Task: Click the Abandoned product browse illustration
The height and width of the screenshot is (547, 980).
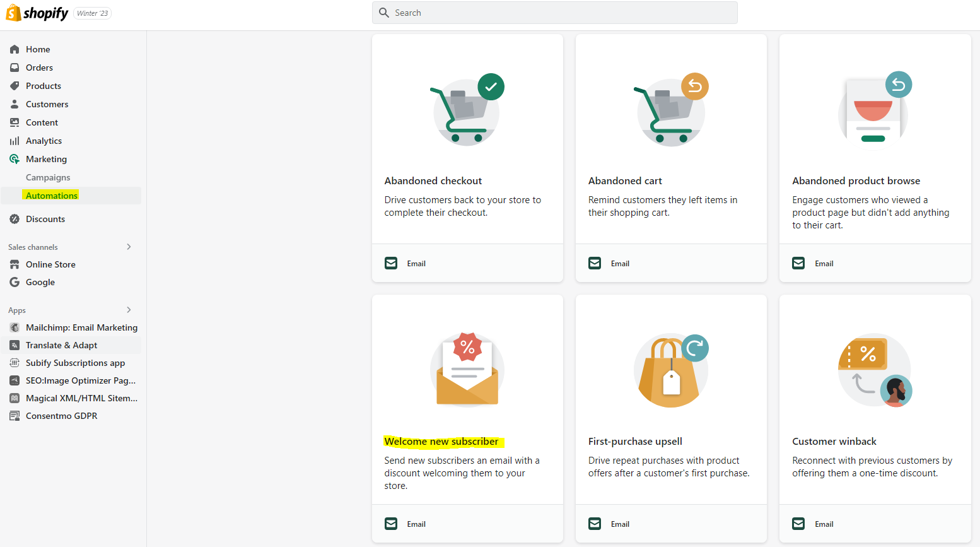Action: (875, 108)
